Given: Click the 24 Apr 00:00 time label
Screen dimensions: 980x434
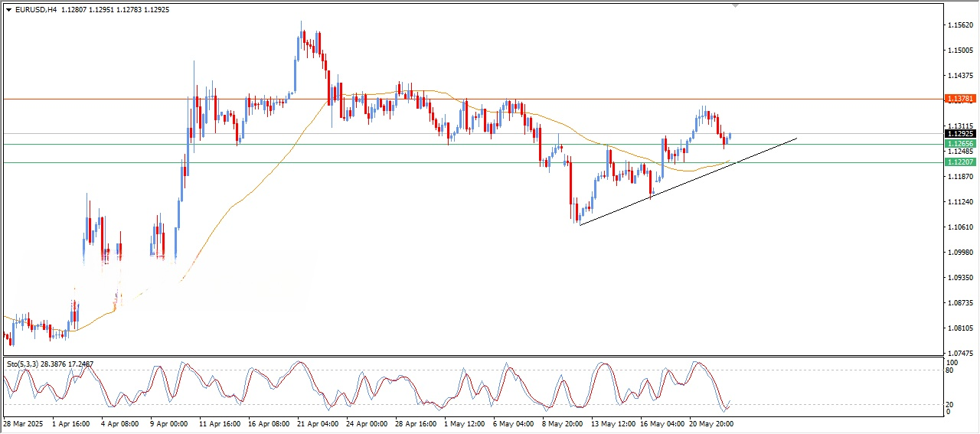Looking at the screenshot, I should (x=366, y=423).
